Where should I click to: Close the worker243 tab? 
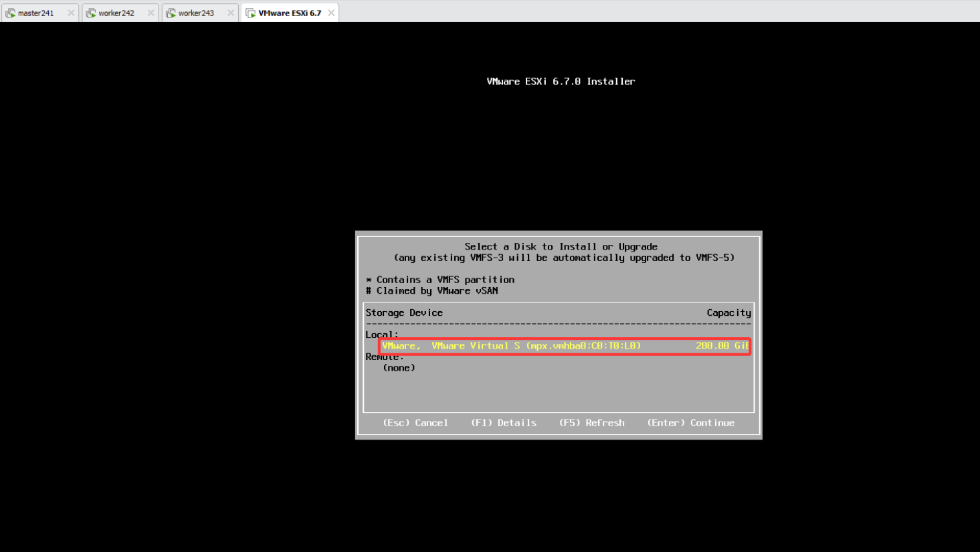tap(230, 13)
